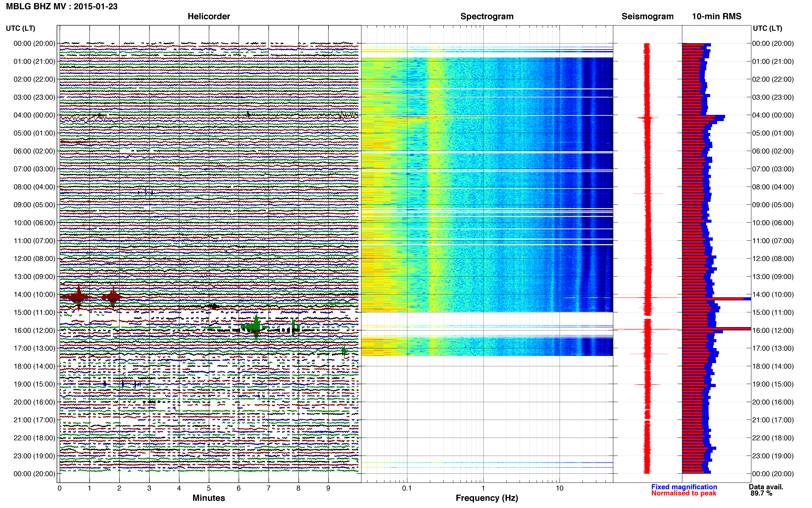Click right-axis time label "19:00 (15:00)"

click(773, 384)
